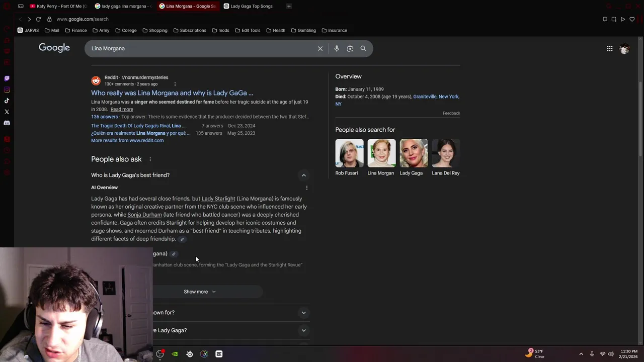Click the Feedback link in the Overview panel
Viewport: 644px width, 362px height.
point(451,113)
